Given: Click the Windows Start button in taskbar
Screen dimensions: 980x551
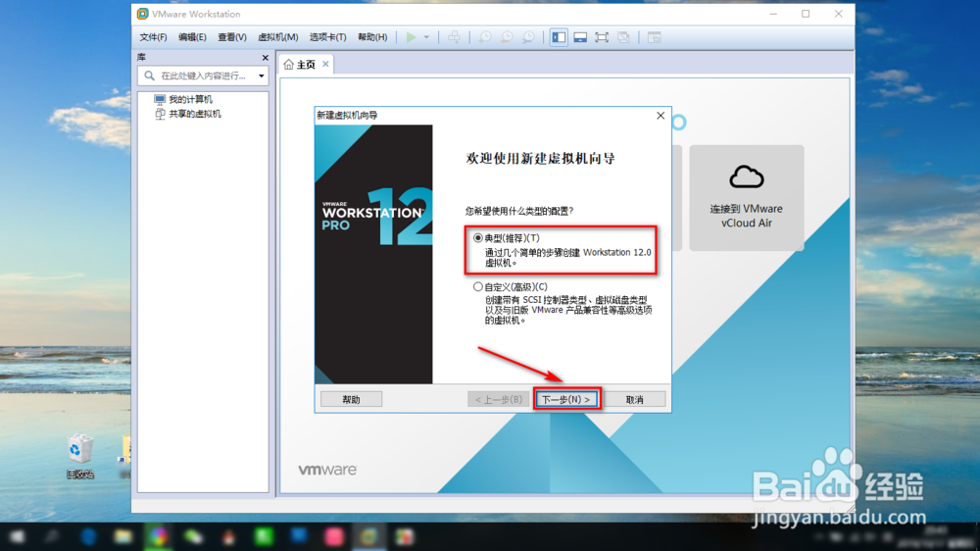Looking at the screenshot, I should pos(17,536).
